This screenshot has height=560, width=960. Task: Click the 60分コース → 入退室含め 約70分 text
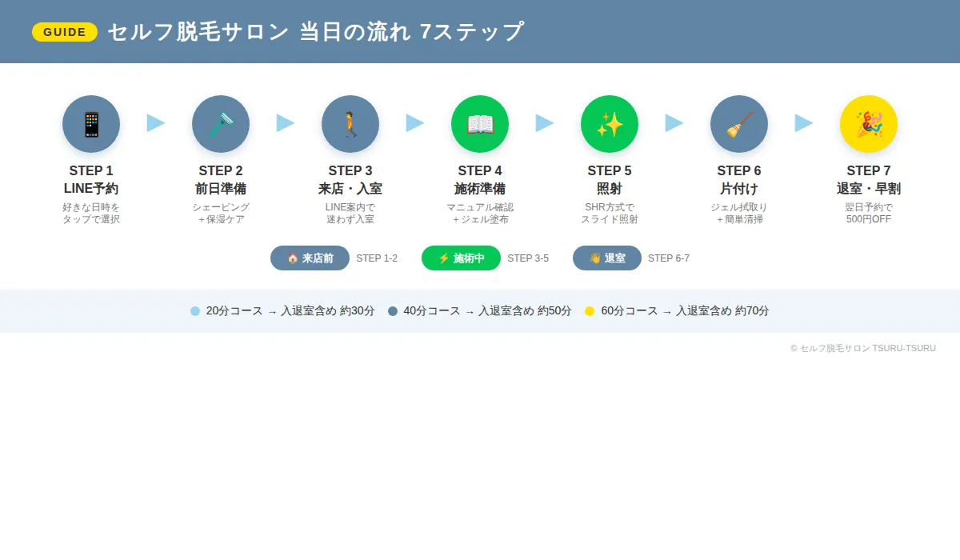point(685,311)
